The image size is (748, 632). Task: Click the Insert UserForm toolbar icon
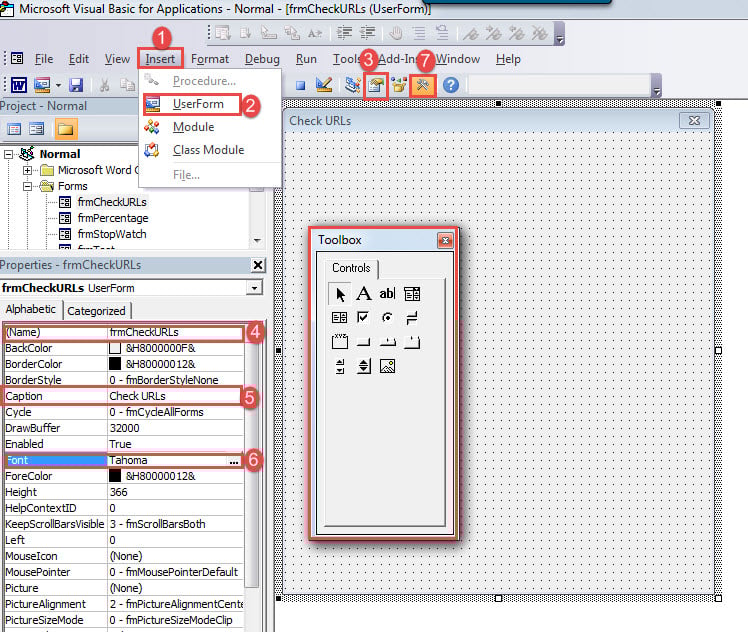[x=42, y=85]
